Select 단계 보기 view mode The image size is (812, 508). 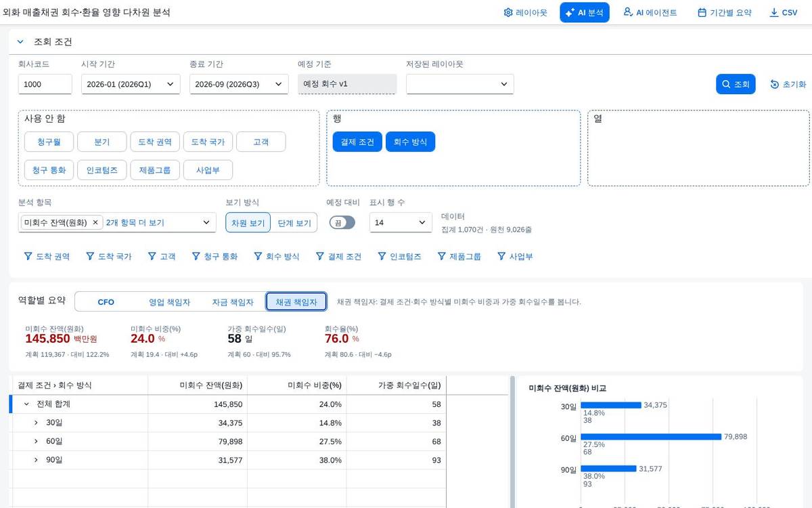[x=294, y=222]
